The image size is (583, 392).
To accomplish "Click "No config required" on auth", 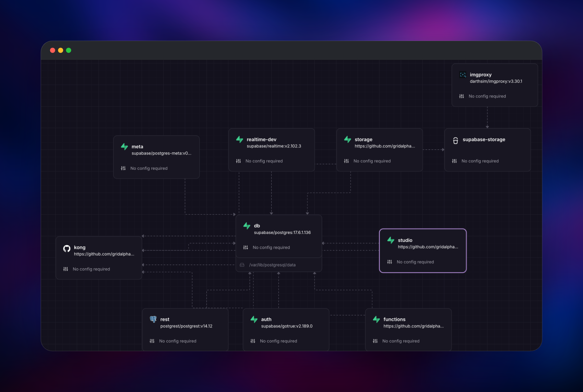I will (x=278, y=341).
